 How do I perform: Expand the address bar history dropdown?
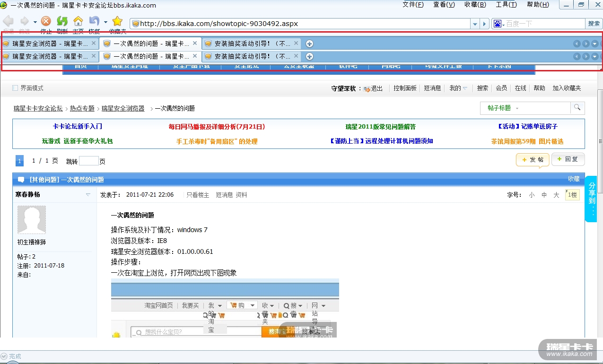tap(475, 24)
